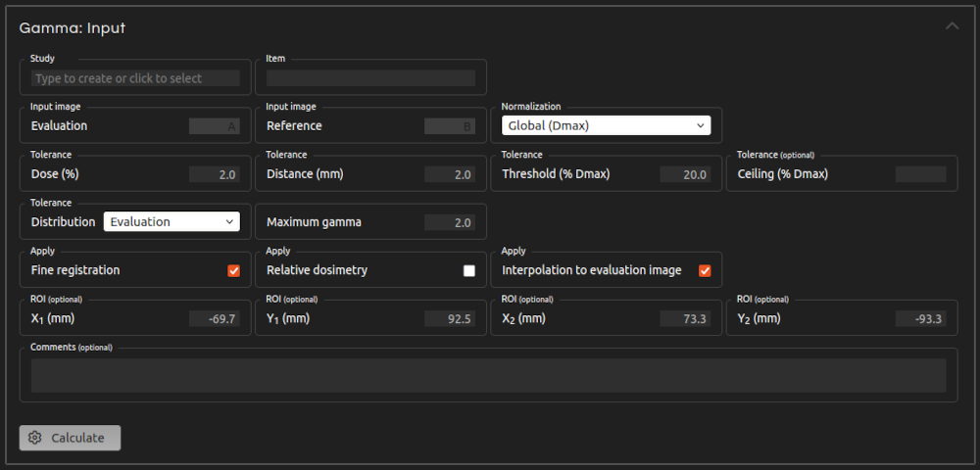Screen dimensions: 980x470
Task: Click the Ceiling (% Dmax) field
Action: pyautogui.click(x=920, y=174)
